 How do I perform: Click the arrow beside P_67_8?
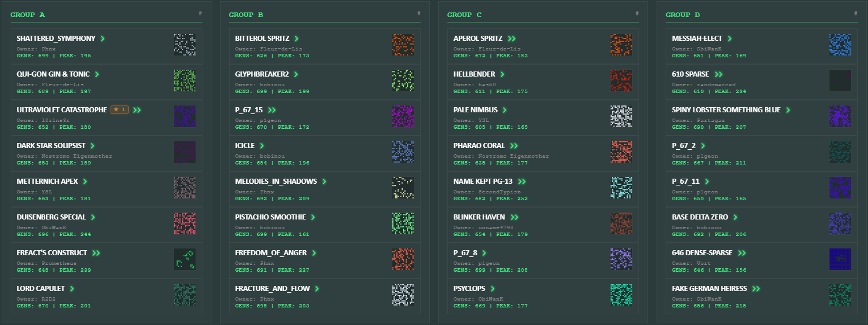[484, 253]
